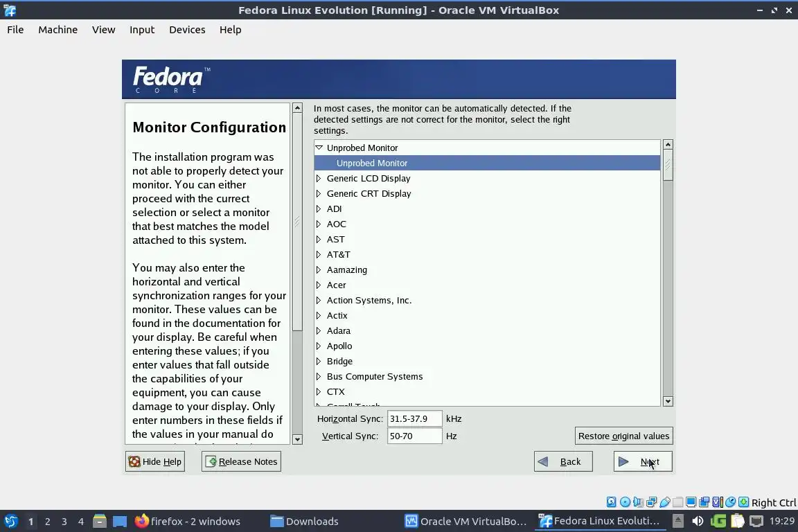Expand the Acer monitor group
Image resolution: width=798 pixels, height=532 pixels.
tap(319, 285)
